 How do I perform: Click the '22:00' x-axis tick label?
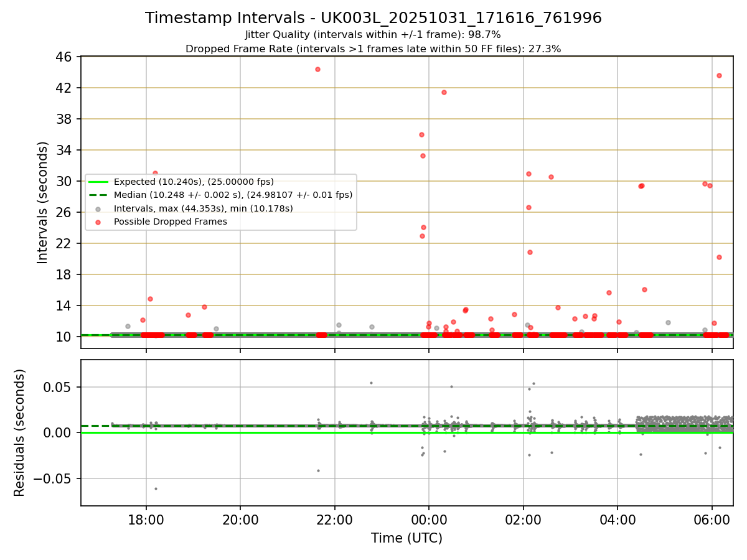334,519
